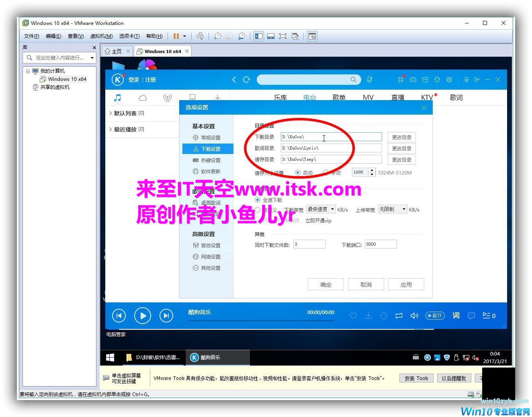
Task: Click the KuGou logo avatar icon
Action: tap(117, 80)
